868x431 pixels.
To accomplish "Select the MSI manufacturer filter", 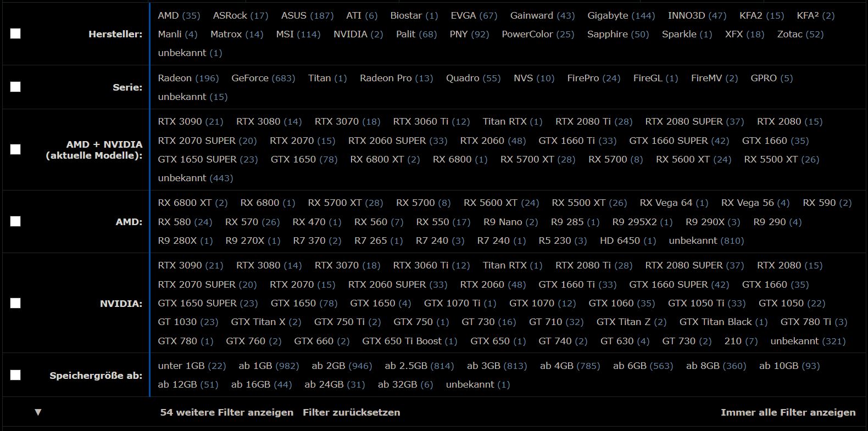I will coord(298,34).
